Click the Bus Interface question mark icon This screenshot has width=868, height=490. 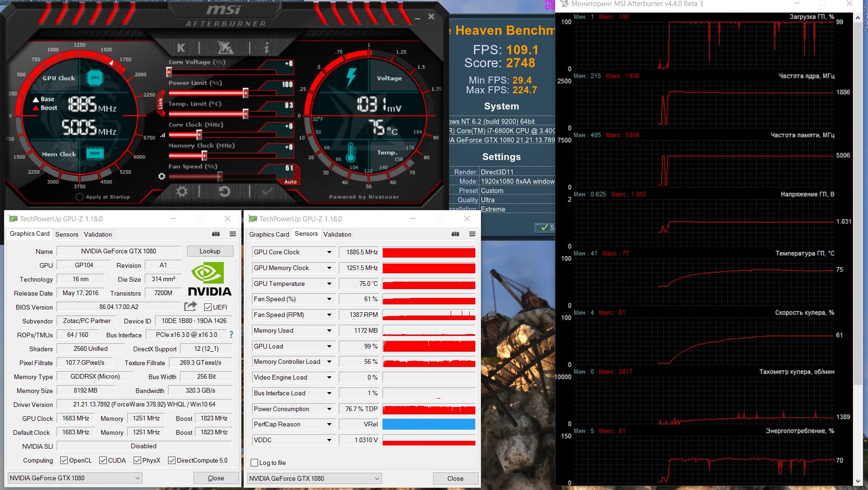(231, 335)
